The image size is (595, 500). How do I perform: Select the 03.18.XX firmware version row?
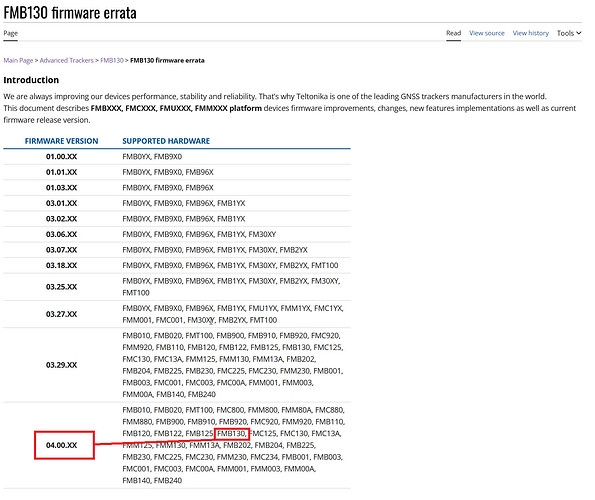pyautogui.click(x=177, y=266)
